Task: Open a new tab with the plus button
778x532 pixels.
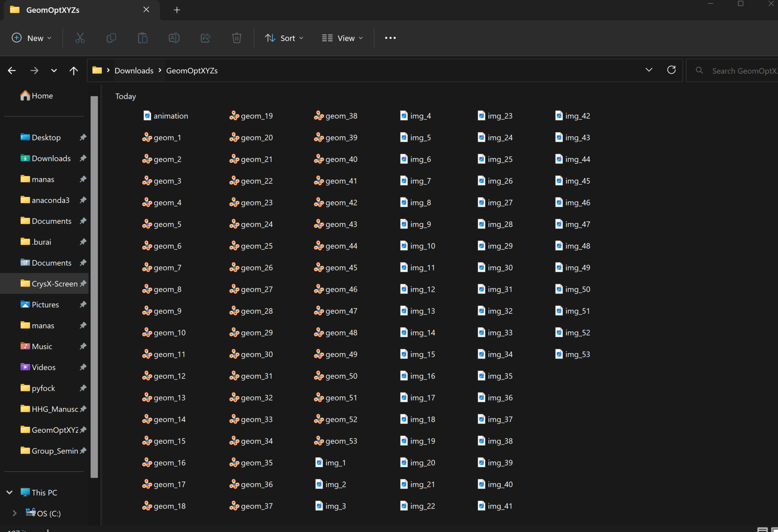Action: coord(176,10)
